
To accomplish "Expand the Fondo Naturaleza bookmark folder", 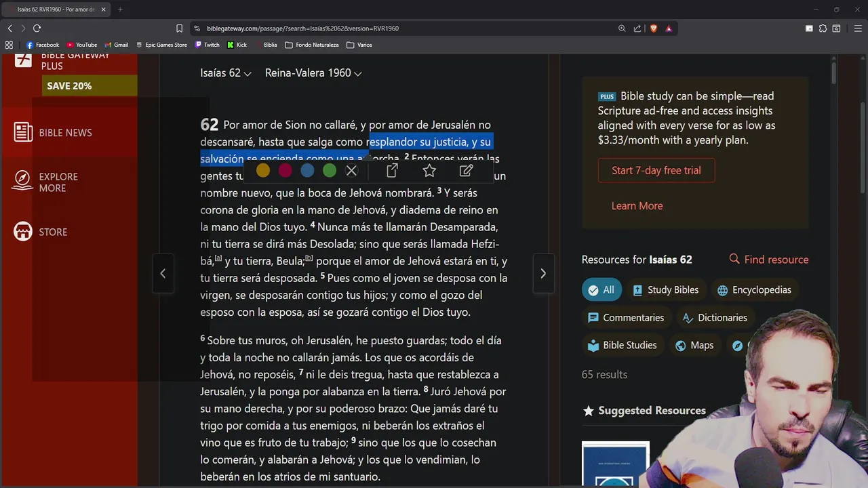I will [x=311, y=45].
